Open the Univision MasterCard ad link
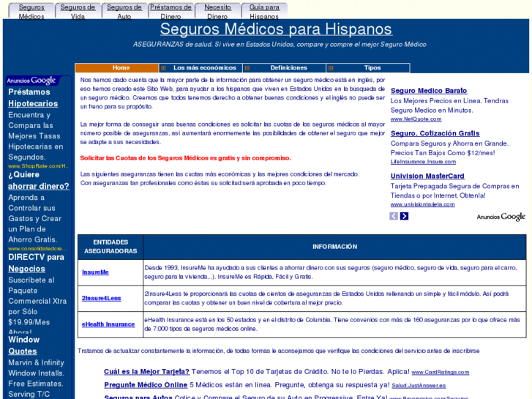Viewport: 532px width, 399px height. pos(427,176)
